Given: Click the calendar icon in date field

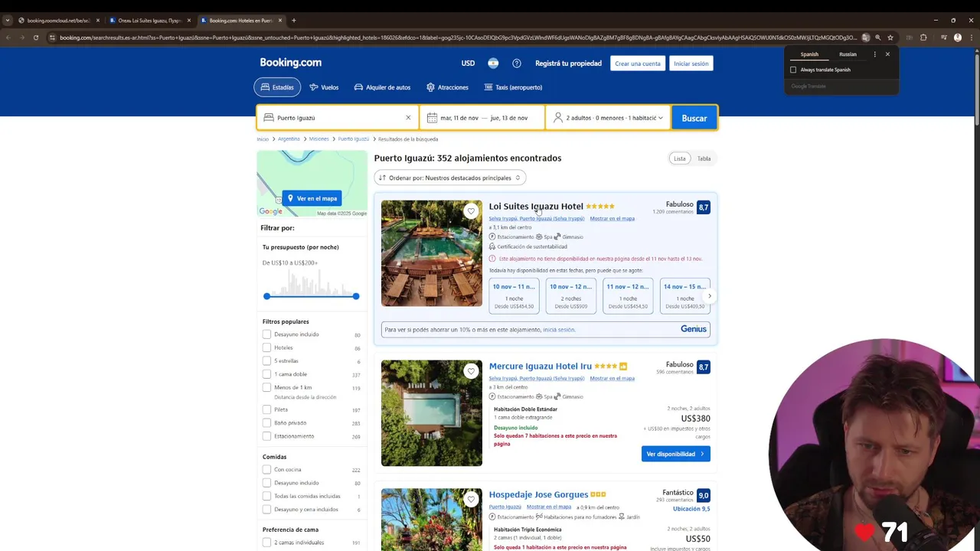Looking at the screenshot, I should point(432,118).
